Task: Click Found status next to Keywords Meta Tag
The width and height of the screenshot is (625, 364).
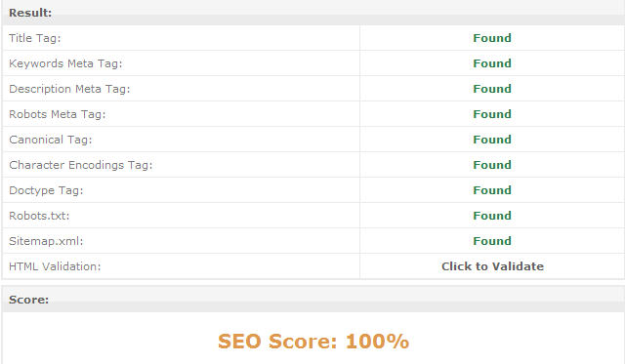Action: pyautogui.click(x=492, y=63)
